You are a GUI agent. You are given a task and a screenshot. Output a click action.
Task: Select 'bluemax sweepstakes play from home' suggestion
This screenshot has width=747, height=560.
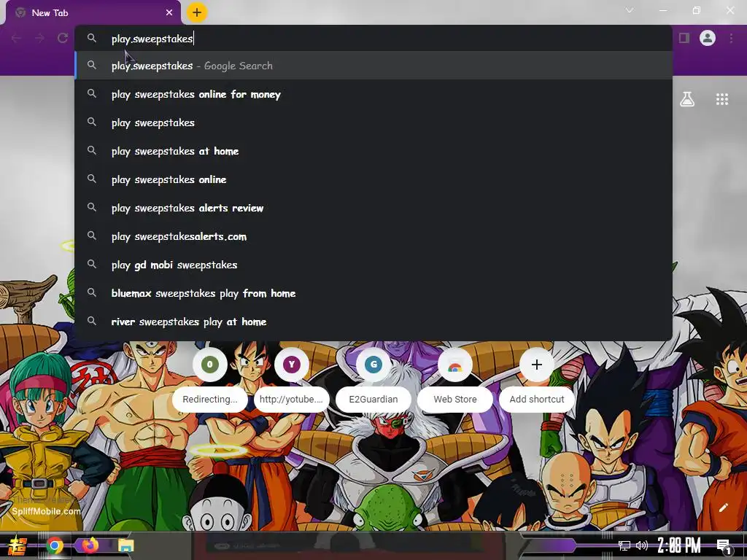point(373,293)
